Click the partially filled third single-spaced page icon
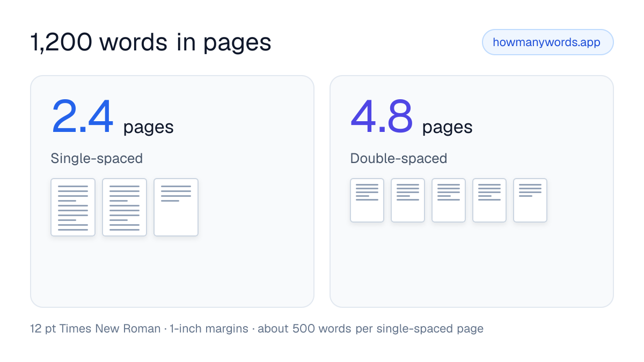The height and width of the screenshot is (362, 644). [176, 208]
